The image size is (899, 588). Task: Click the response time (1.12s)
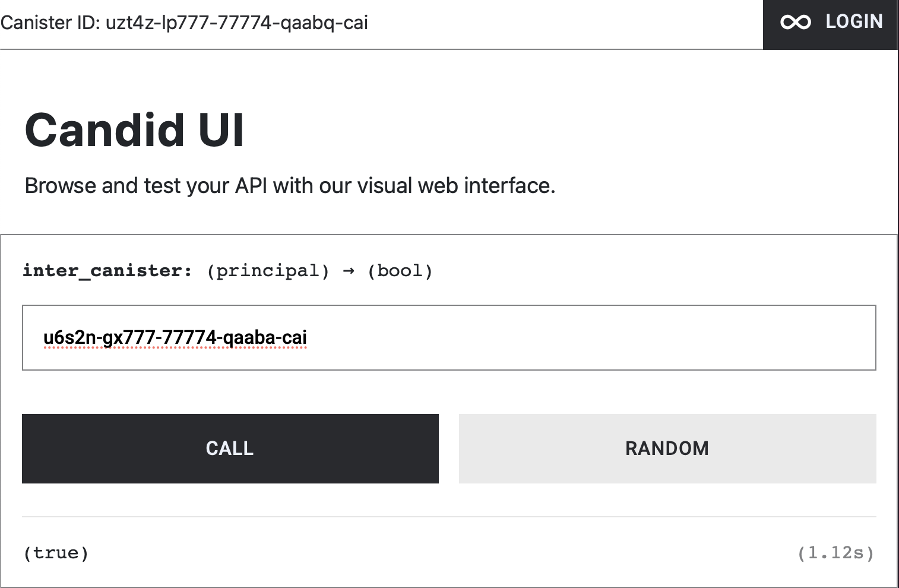[836, 552]
